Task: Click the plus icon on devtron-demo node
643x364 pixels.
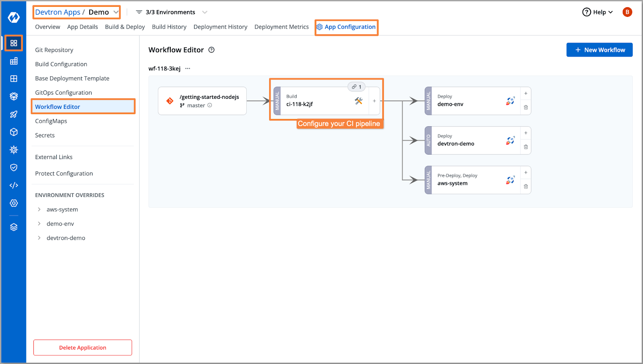Action: click(x=526, y=133)
